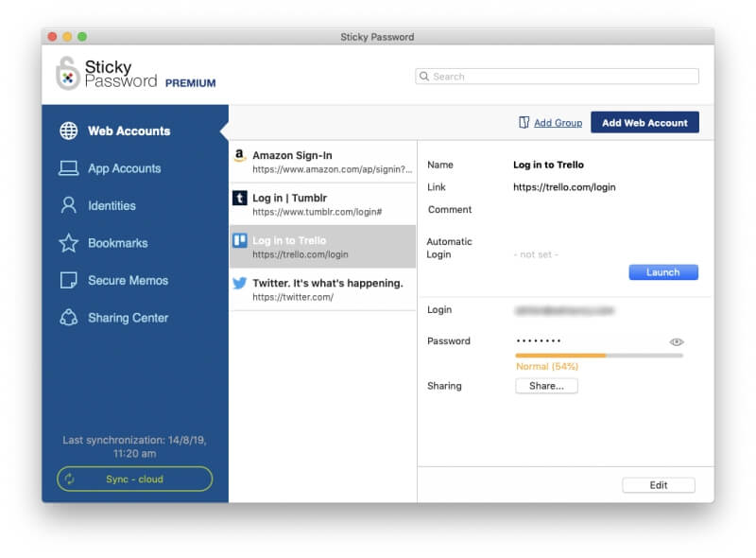Go to Identities
This screenshot has height=558, width=756.
tap(135, 205)
